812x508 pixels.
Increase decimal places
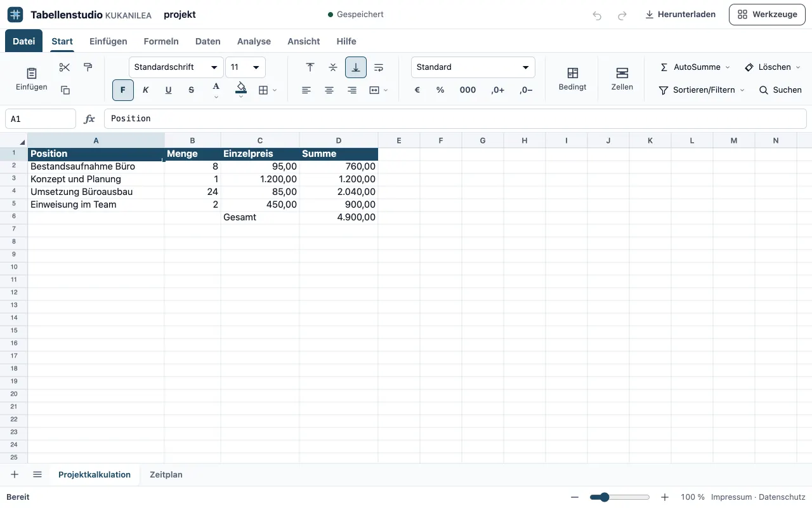[498, 90]
